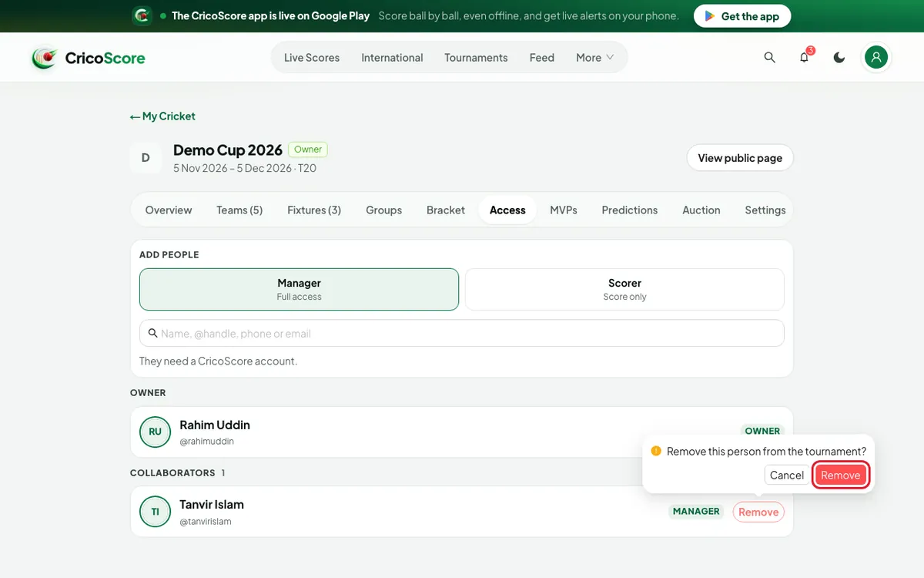Switch to the Bracket tab
Viewport: 924px width, 578px height.
(x=446, y=210)
